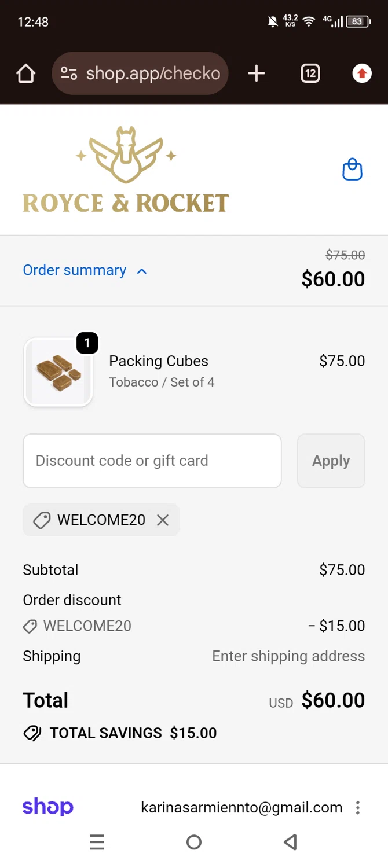Image resolution: width=388 pixels, height=868 pixels.
Task: Tap the shop.app address bar URL
Action: coord(153,73)
